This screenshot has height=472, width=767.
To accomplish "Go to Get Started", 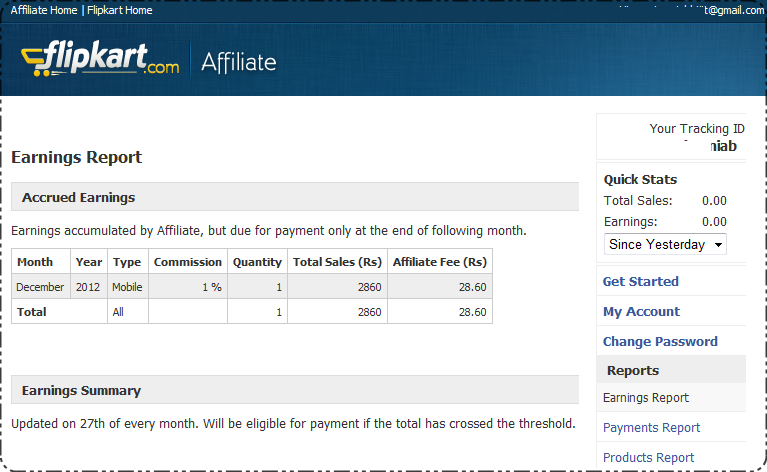I will point(640,282).
